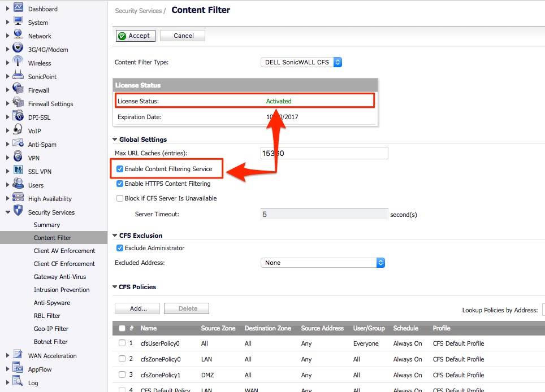Click the Security Services shield icon
The image size is (545, 392).
(18, 211)
